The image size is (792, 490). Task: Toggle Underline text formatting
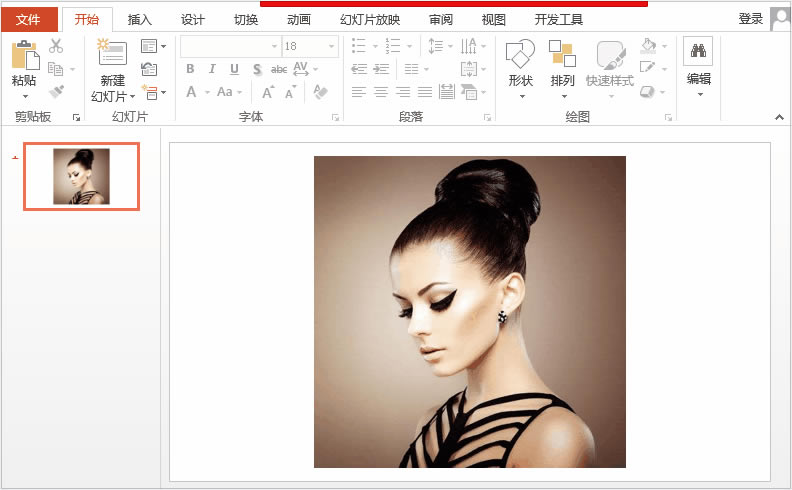click(234, 69)
